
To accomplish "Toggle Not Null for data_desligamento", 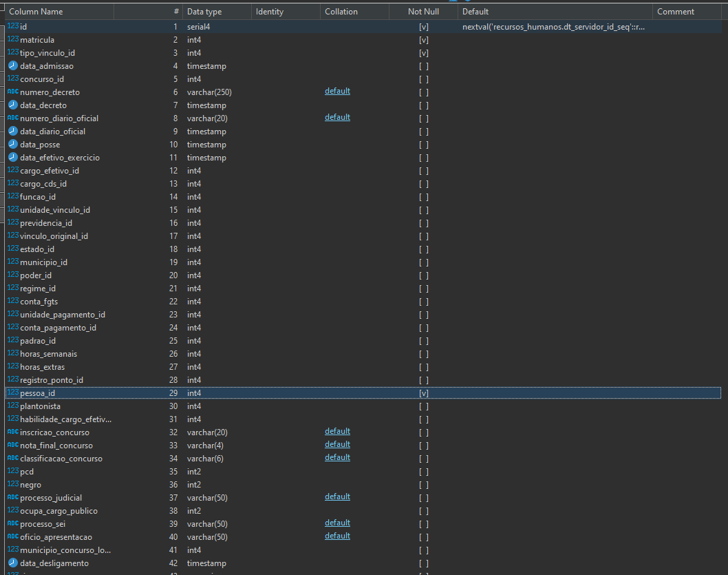I will point(423,563).
